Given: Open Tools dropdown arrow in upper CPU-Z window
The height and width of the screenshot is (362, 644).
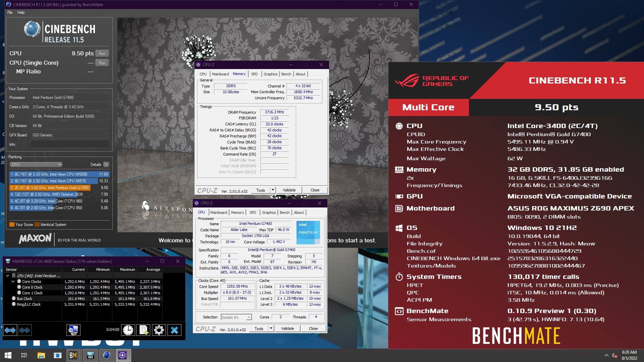Looking at the screenshot, I should [x=273, y=190].
